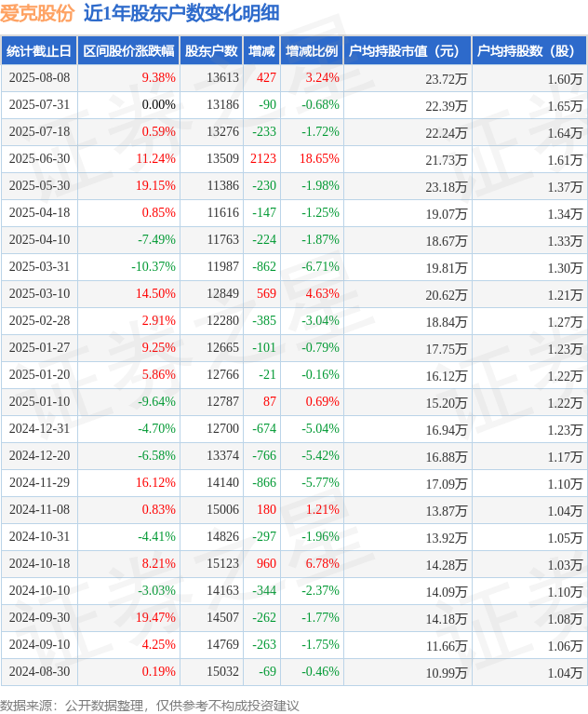Viewport: 588px width, 714px height.
Task: Sort by 统计截止日 column header
Action: point(39,51)
